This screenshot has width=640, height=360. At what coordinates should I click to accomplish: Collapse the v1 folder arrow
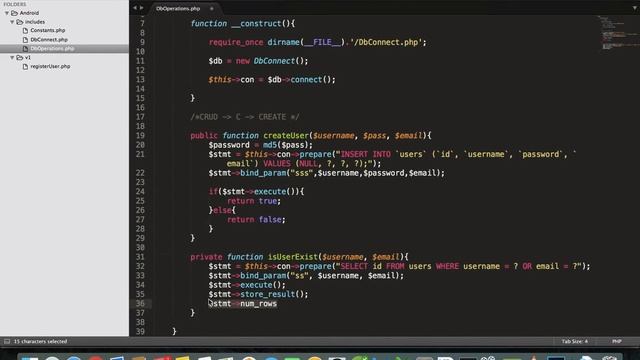pos(12,58)
